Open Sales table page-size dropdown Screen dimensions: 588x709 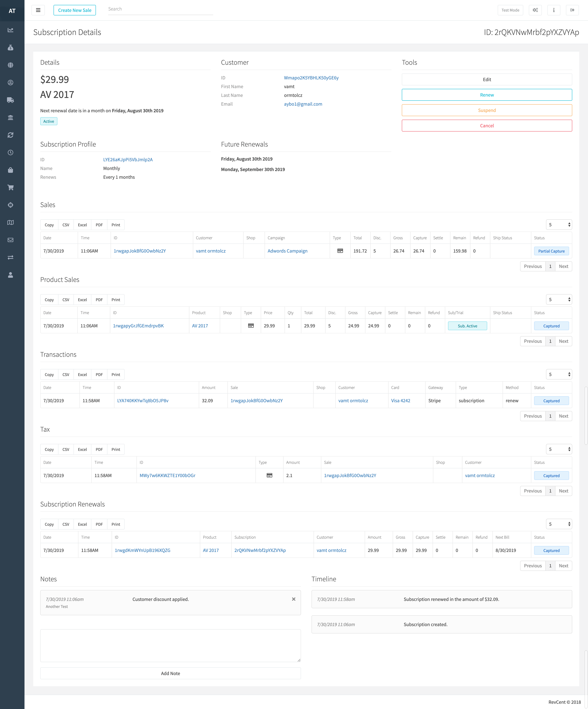pos(559,225)
